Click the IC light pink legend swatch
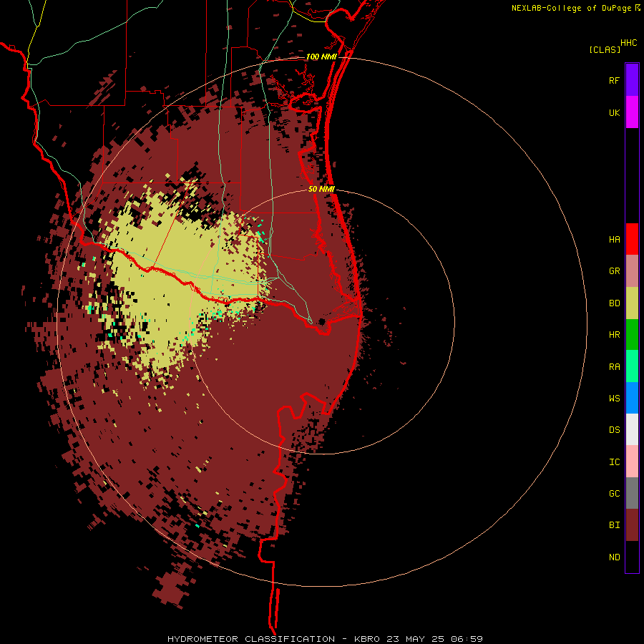The width and height of the screenshot is (644, 644). point(632,462)
